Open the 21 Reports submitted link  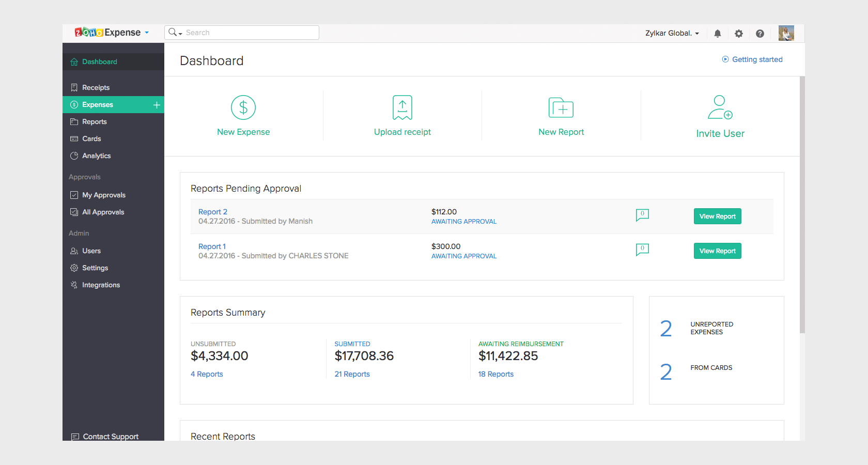coord(352,374)
